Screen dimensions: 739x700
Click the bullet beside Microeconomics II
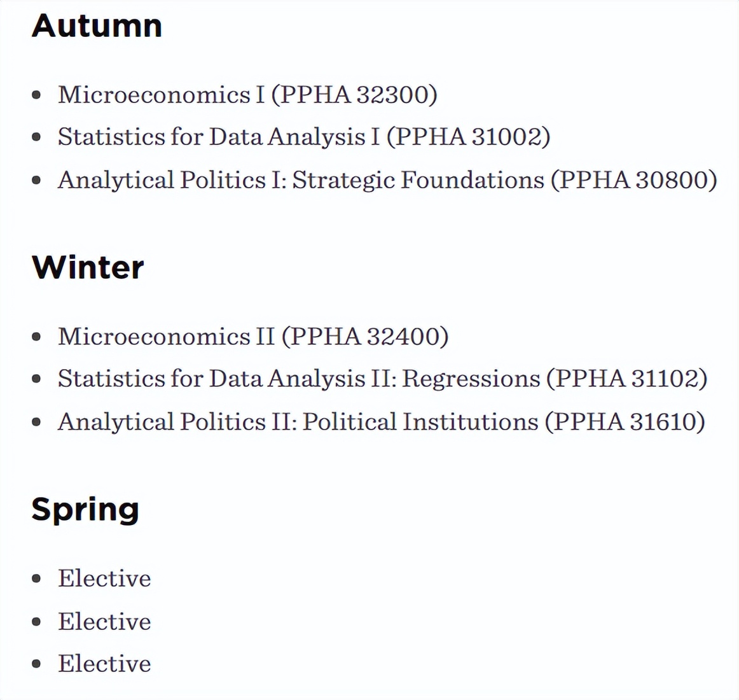(37, 337)
